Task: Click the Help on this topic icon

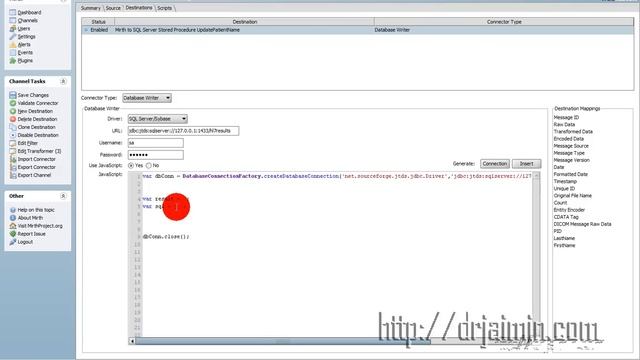Action: tap(13, 210)
